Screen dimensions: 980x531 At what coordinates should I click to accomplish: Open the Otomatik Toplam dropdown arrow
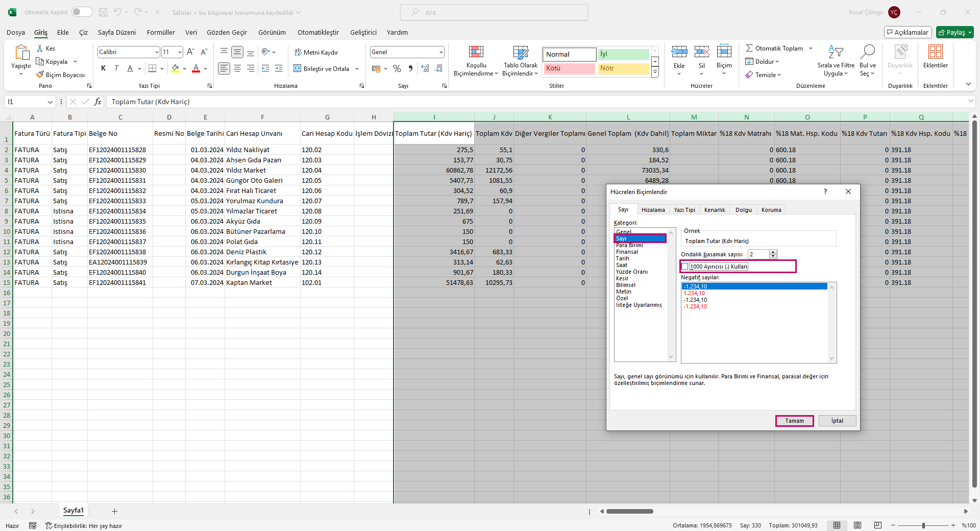[811, 49]
